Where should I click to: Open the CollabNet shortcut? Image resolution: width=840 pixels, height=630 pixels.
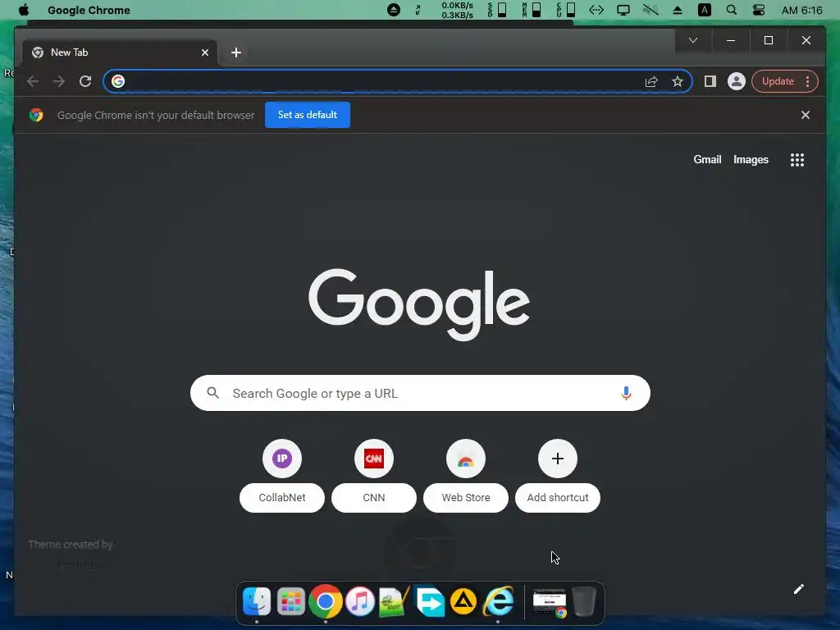(x=282, y=476)
